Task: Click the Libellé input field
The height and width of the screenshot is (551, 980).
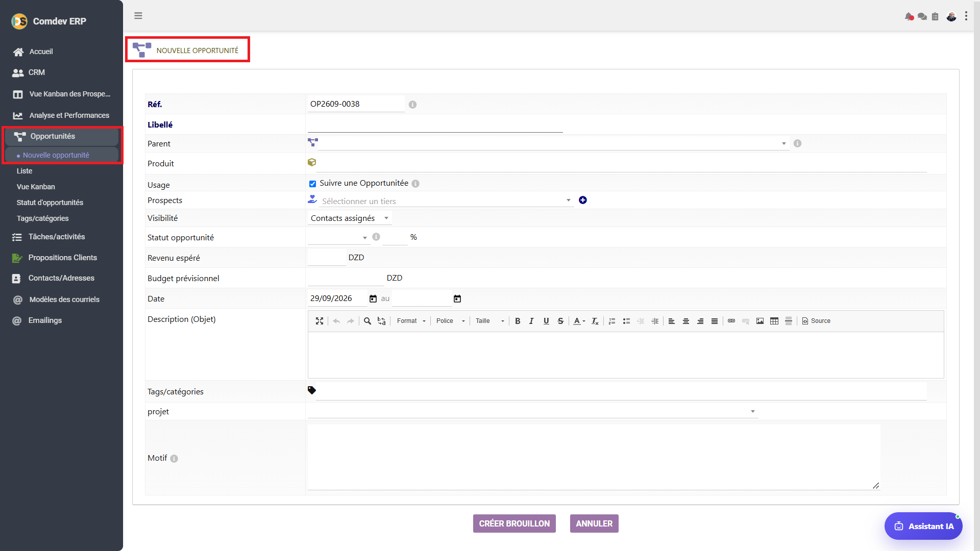Action: pos(435,125)
